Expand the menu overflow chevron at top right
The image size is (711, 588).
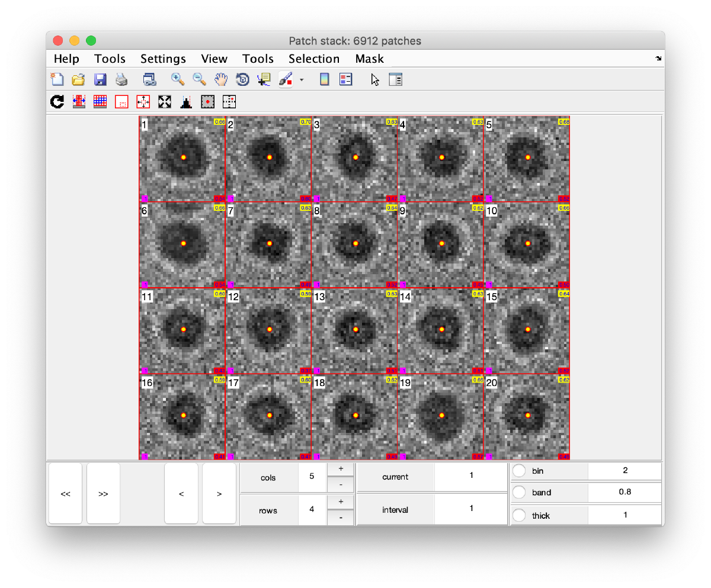[658, 59]
